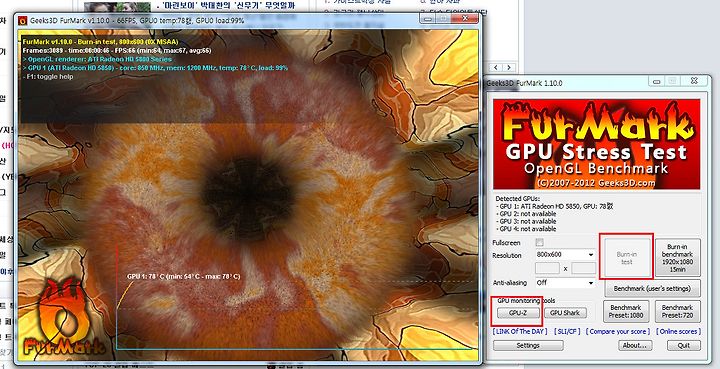
Task: Click 'F1: toggle help' text in render window
Action: click(x=48, y=77)
